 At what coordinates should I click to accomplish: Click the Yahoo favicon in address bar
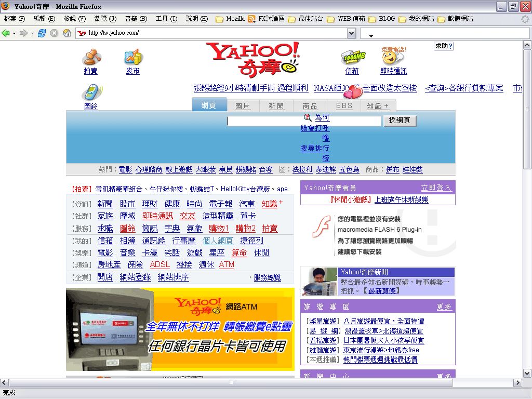click(82, 33)
